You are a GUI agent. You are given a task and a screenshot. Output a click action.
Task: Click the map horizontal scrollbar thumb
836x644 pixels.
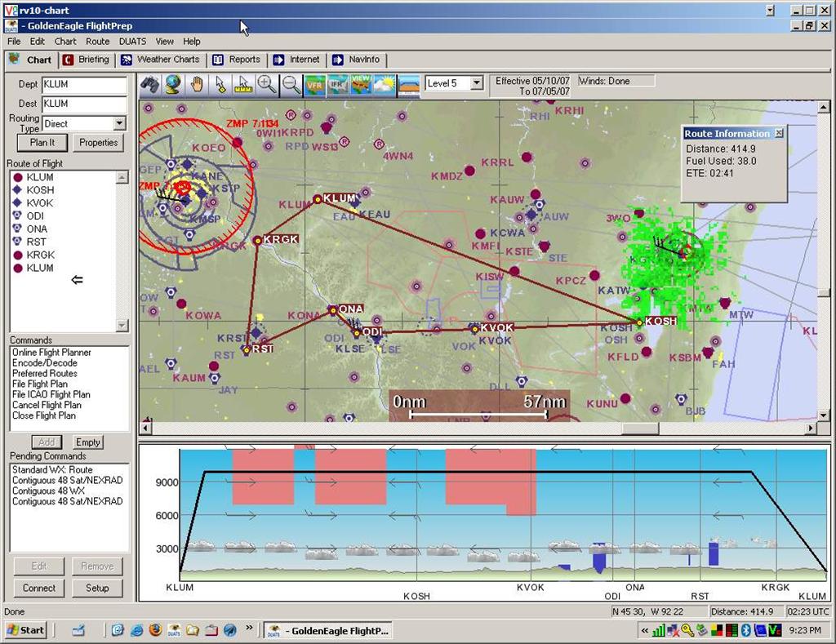pyautogui.click(x=641, y=428)
